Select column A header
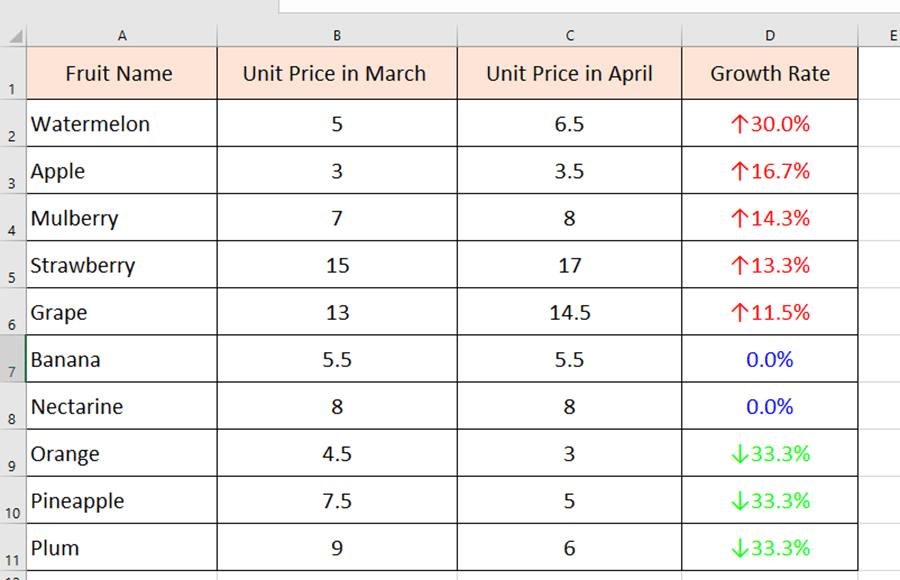Screen dimensions: 900x580 [x=122, y=34]
